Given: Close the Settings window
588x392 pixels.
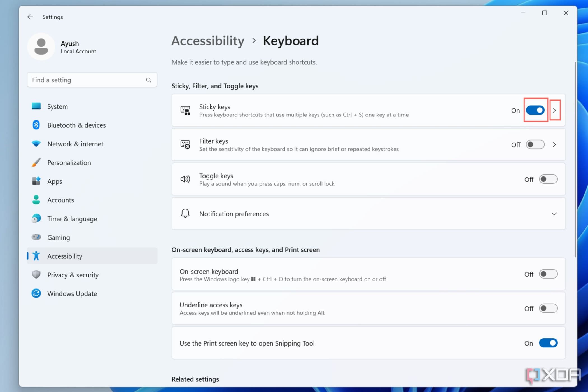Looking at the screenshot, I should [x=566, y=13].
